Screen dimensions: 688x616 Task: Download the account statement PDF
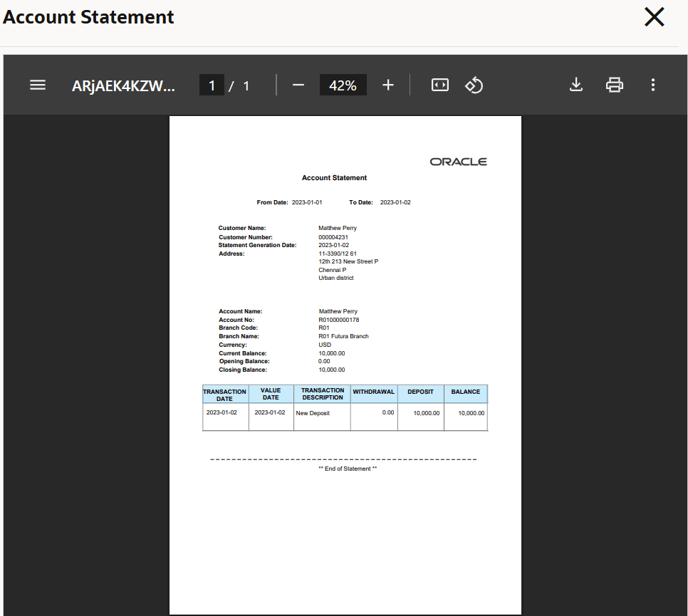[x=576, y=85]
